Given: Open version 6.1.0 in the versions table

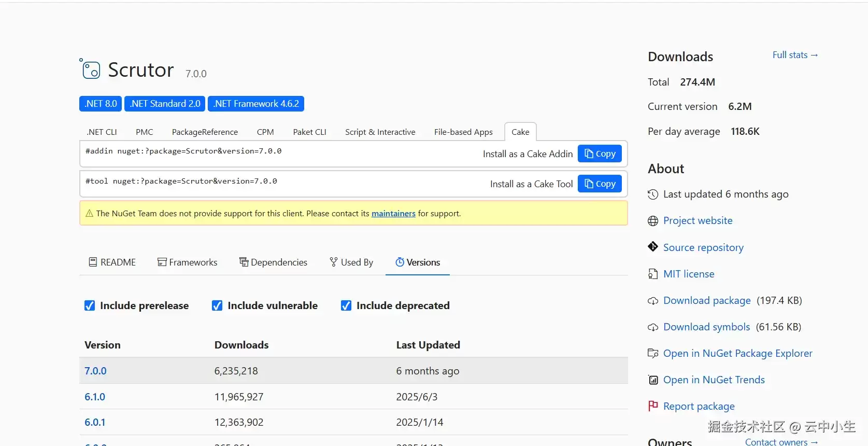Looking at the screenshot, I should (95, 397).
